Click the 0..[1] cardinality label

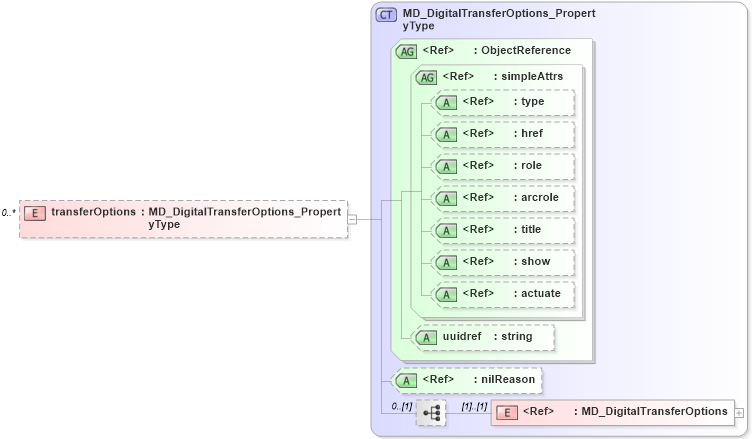pyautogui.click(x=402, y=406)
